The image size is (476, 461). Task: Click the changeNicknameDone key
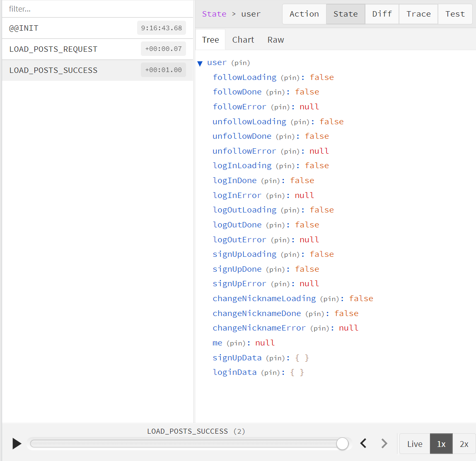click(x=256, y=314)
